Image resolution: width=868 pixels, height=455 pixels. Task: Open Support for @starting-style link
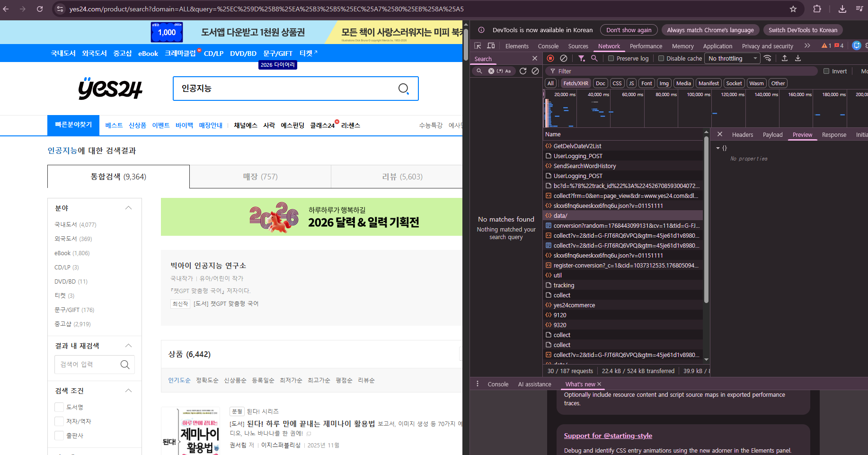tap(608, 436)
